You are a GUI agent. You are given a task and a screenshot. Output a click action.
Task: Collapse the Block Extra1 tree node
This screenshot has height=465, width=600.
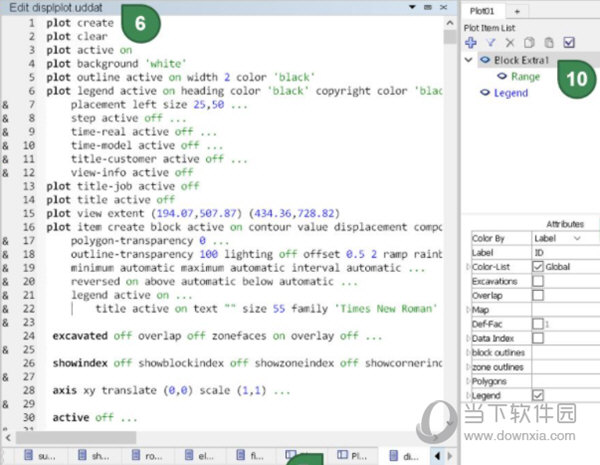click(x=468, y=60)
